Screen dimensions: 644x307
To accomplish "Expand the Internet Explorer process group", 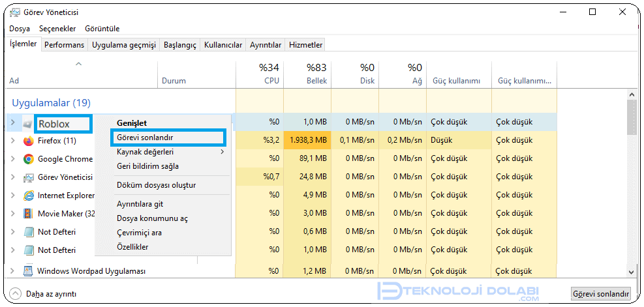I will 12,196.
